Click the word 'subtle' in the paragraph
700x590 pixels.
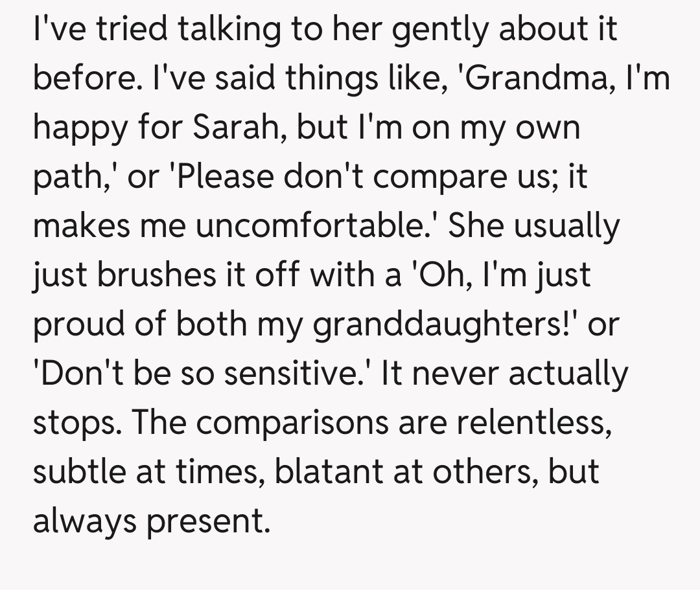(73, 471)
